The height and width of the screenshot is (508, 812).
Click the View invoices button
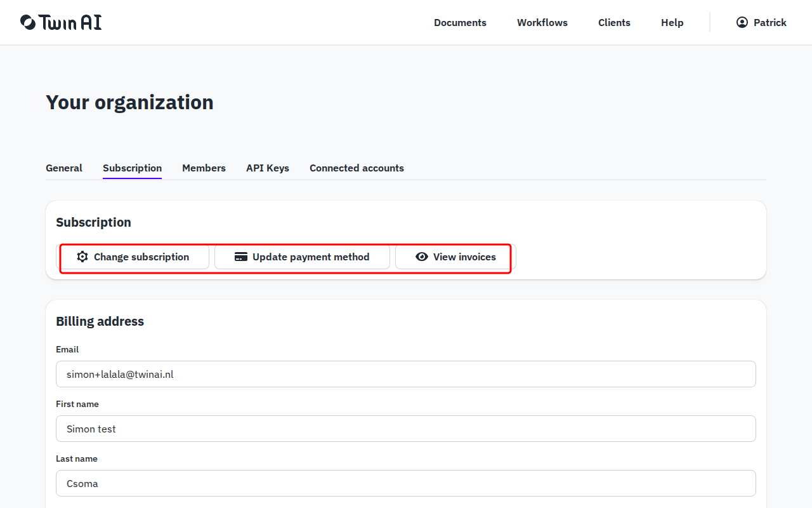[x=454, y=257]
